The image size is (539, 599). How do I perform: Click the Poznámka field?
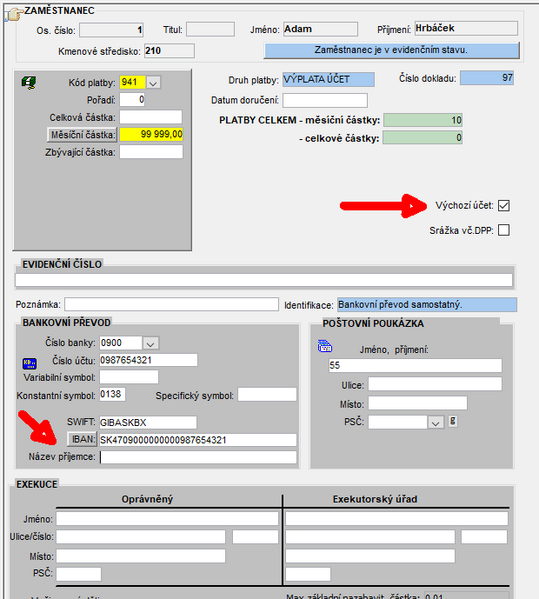tap(172, 304)
